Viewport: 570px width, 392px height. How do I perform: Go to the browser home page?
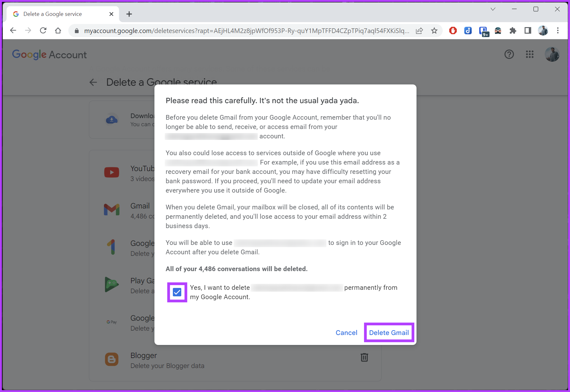pyautogui.click(x=58, y=31)
